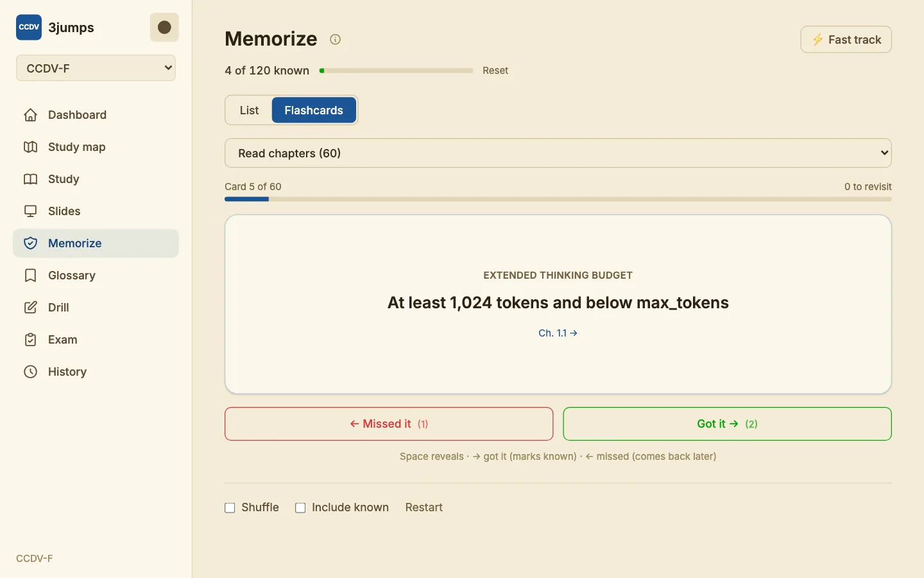The height and width of the screenshot is (578, 924).
Task: Click the "4 of 120 known" text
Action: [267, 71]
